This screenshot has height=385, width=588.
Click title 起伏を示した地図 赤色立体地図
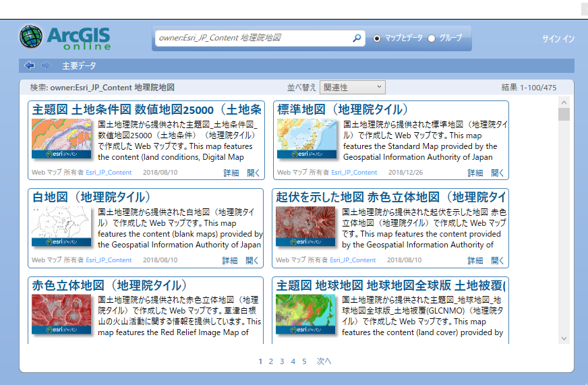pyautogui.click(x=390, y=197)
